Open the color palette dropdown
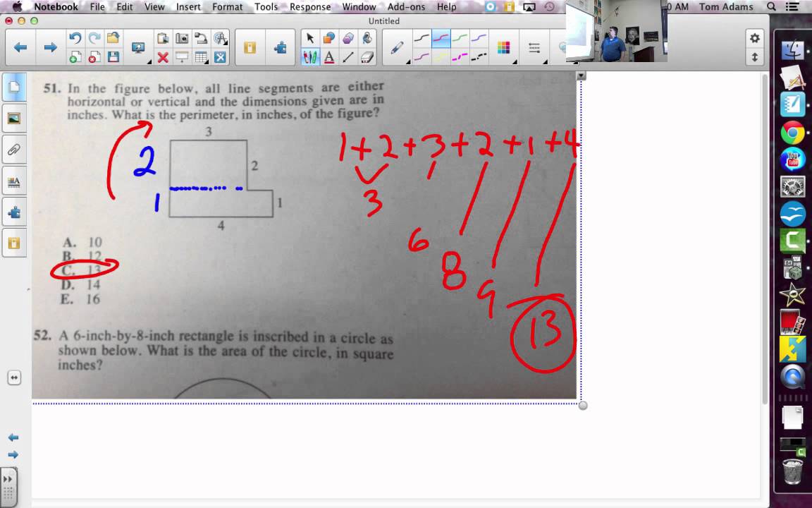The image size is (812, 508). point(504,48)
